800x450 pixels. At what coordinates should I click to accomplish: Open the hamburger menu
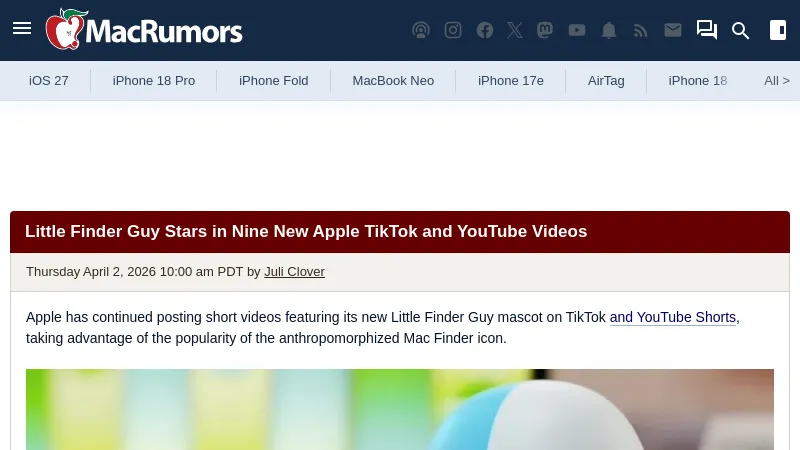coord(22,29)
